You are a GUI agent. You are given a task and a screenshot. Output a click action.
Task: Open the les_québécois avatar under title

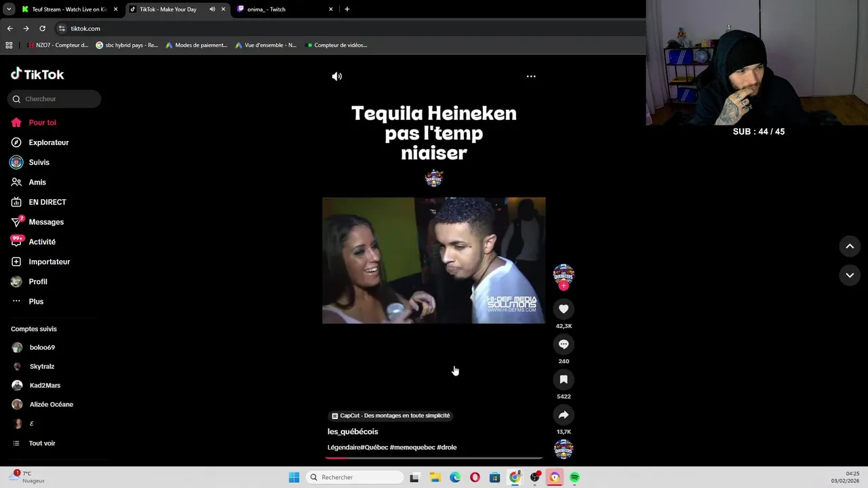point(434,178)
